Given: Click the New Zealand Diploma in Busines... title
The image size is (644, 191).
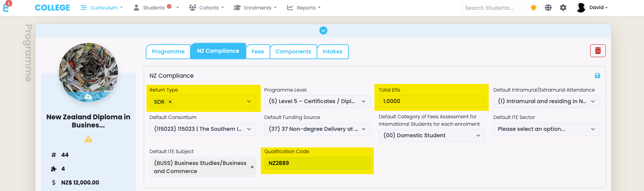Looking at the screenshot, I should 88,121.
